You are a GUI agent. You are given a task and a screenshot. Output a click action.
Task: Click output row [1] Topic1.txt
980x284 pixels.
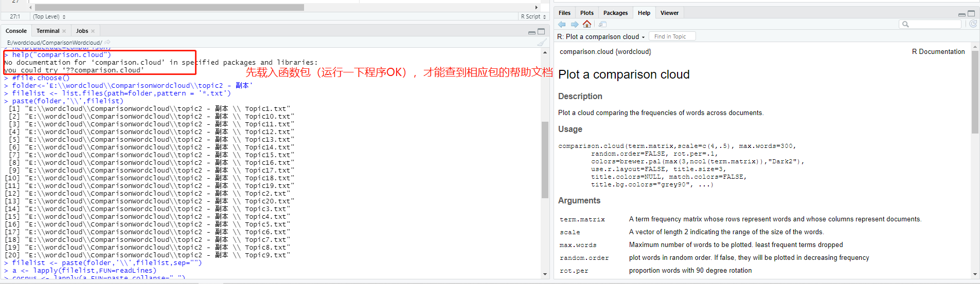149,109
